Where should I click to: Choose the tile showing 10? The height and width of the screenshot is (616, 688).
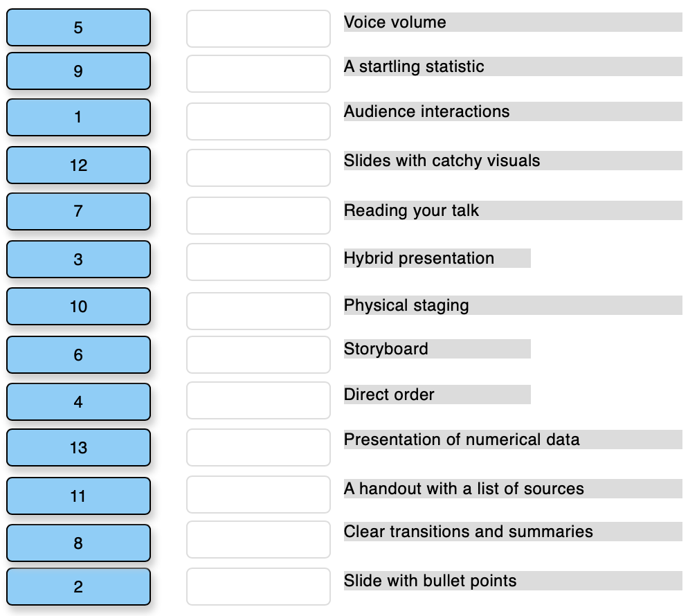click(x=78, y=307)
